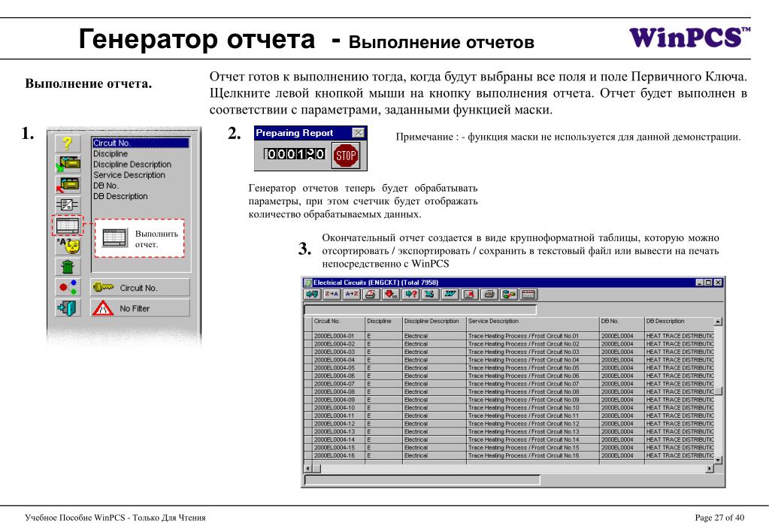Export the report to Excel icon
This screenshot has width=769, height=532.
pos(430,295)
